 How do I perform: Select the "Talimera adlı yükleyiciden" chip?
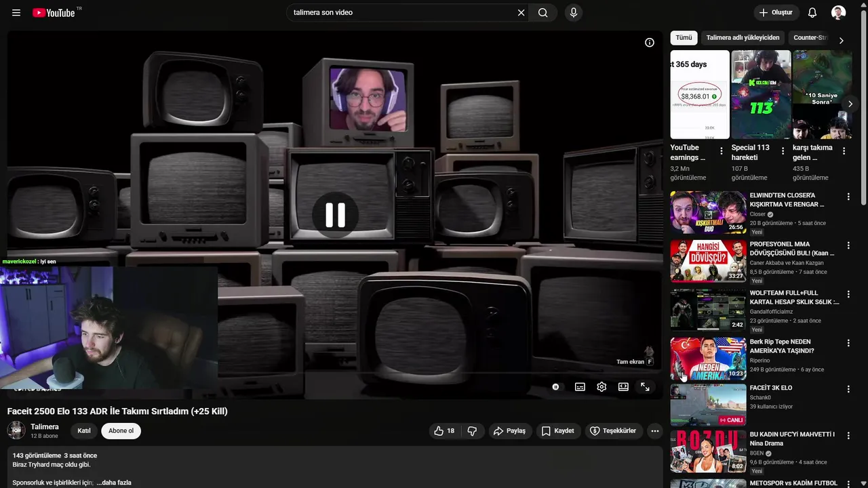(743, 38)
